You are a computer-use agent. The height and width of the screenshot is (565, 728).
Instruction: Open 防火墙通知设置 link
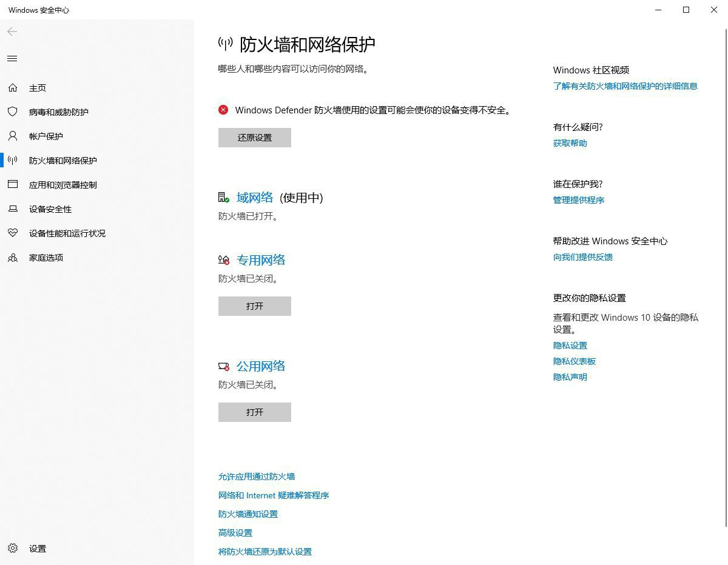pos(248,514)
